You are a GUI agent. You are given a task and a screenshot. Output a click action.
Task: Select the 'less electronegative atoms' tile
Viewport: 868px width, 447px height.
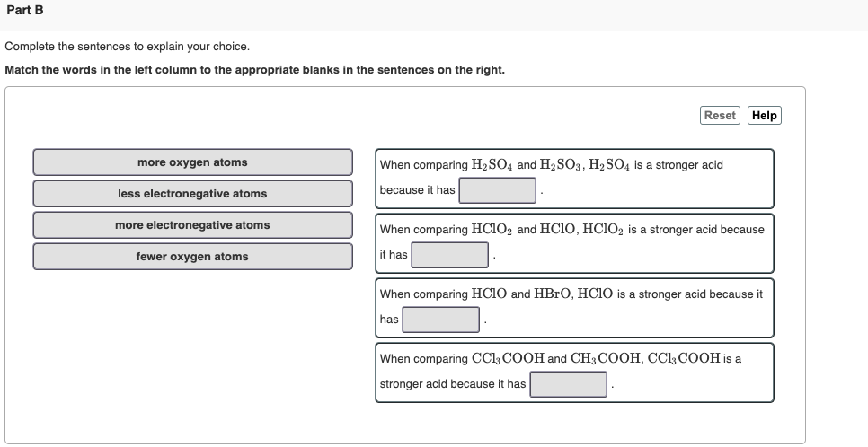point(192,194)
